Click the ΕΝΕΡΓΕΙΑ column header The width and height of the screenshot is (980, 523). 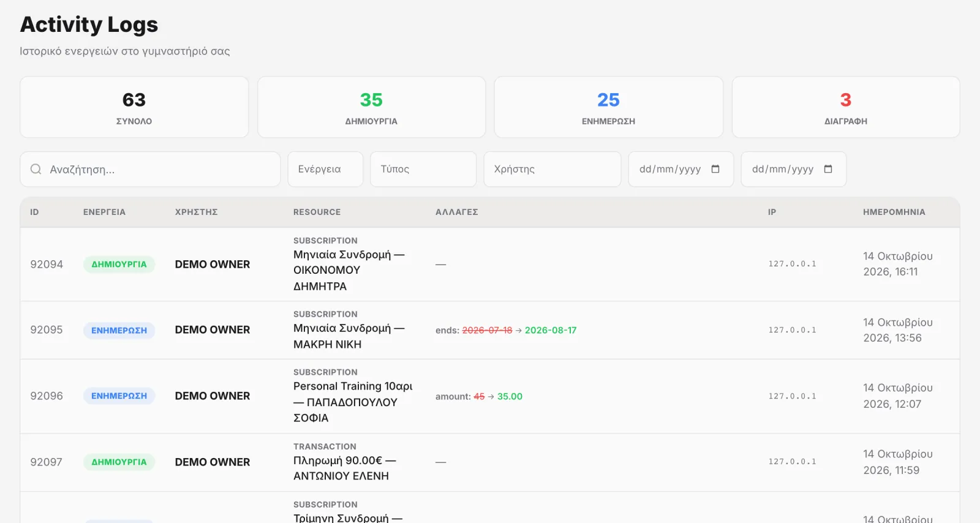[104, 212]
